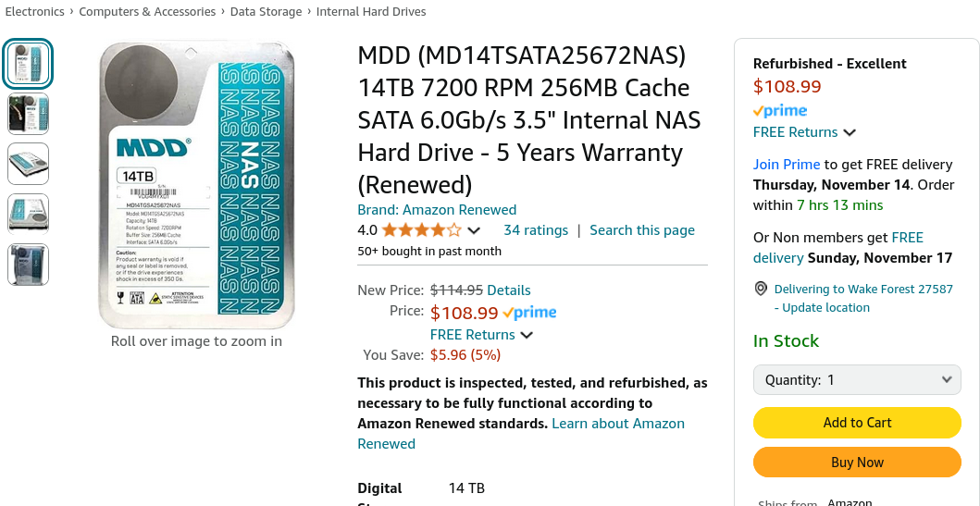Go to Electronics breadcrumb category

click(x=35, y=12)
